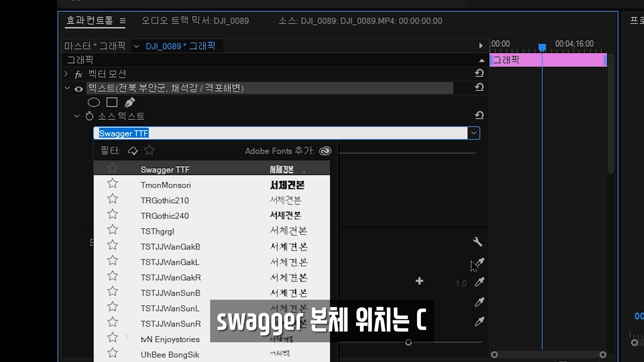Reset the 벡터 모션 effect

(479, 73)
